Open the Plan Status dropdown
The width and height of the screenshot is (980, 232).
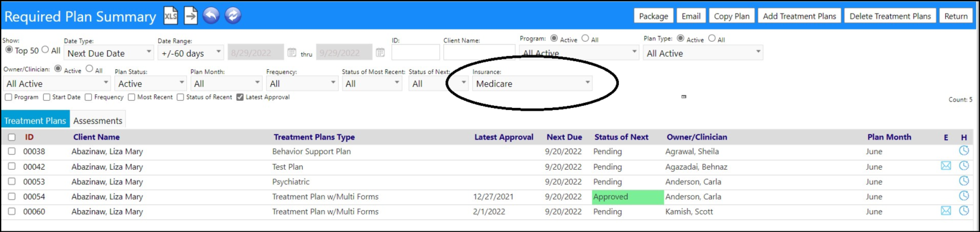(x=150, y=84)
